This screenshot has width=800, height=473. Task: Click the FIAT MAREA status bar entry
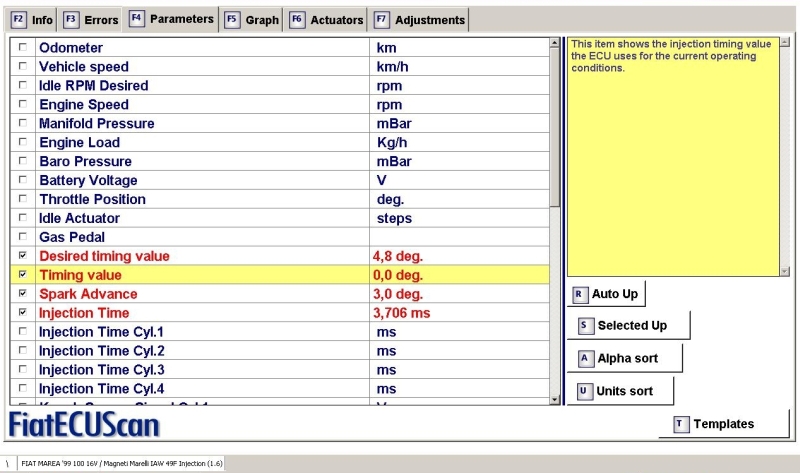pos(122,464)
